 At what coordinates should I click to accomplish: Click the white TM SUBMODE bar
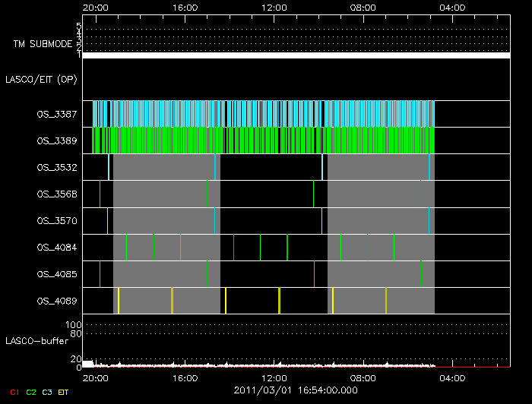(296, 55)
